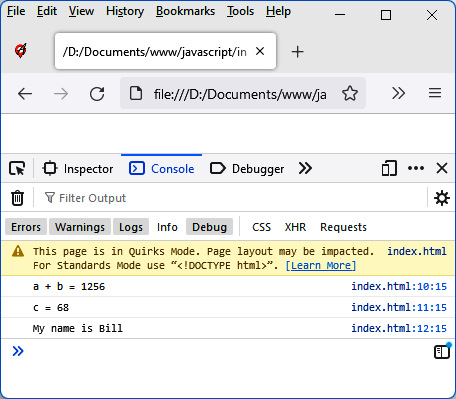
Task: Open the Bookmarks menu
Action: 185,12
